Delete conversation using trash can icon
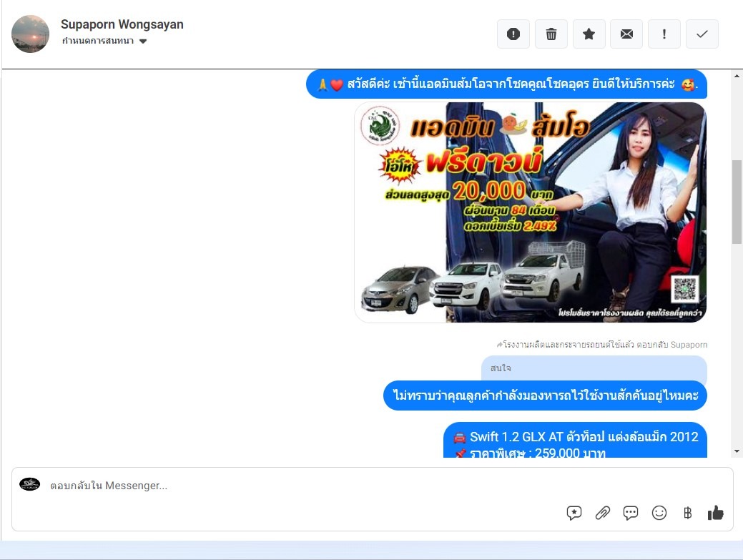The image size is (743, 560). [x=551, y=34]
